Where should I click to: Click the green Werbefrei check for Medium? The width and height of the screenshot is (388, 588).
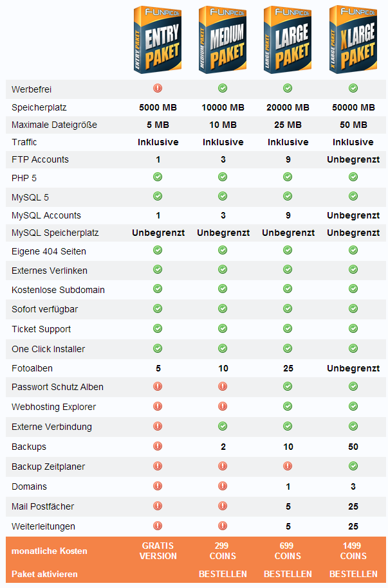click(223, 88)
